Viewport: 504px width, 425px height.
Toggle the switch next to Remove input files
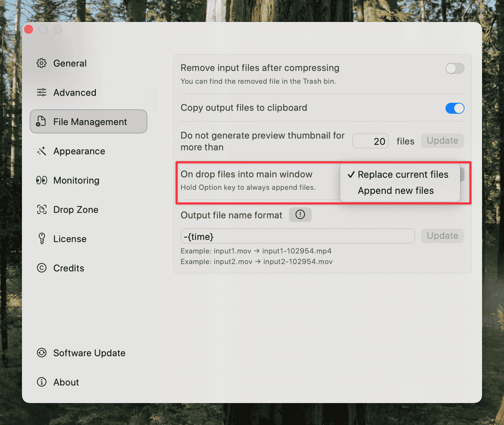455,68
